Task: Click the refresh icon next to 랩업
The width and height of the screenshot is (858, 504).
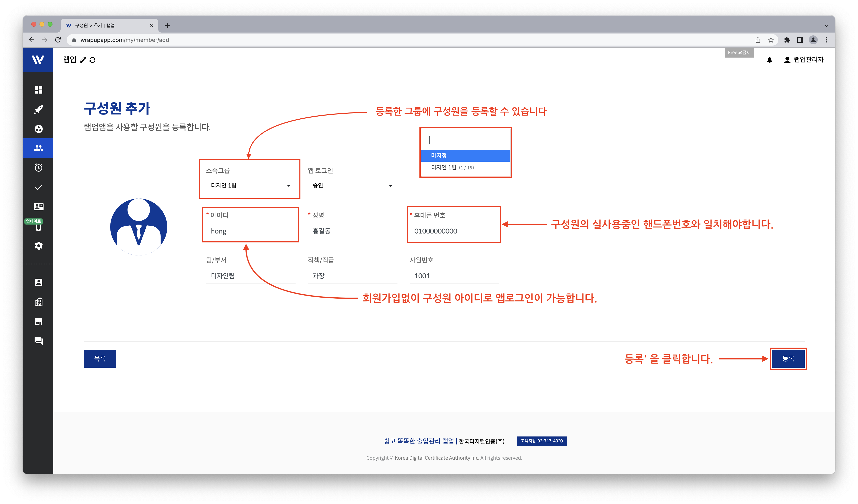Action: point(92,60)
